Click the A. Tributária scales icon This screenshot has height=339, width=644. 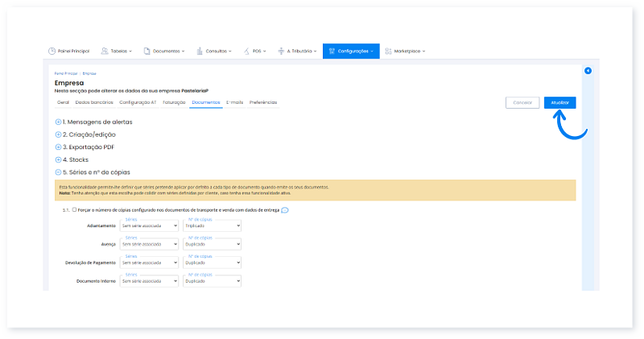[281, 51]
